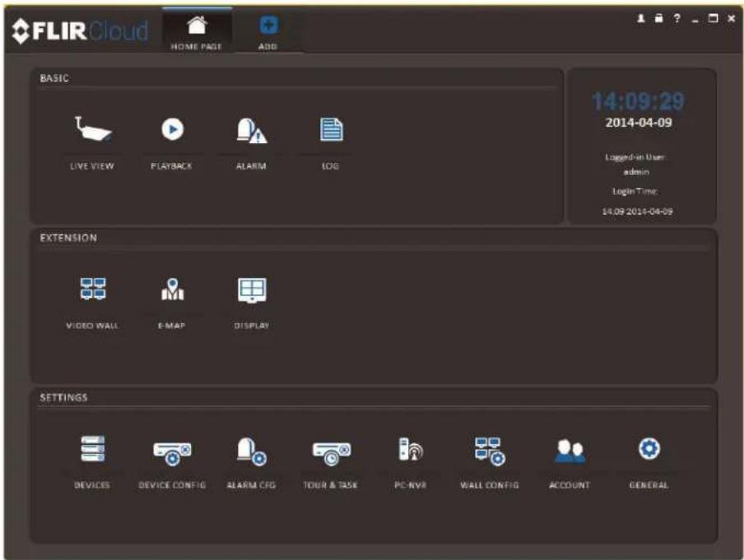The width and height of the screenshot is (744, 560).
Task: Switch to the Home Page tab
Action: 197,30
